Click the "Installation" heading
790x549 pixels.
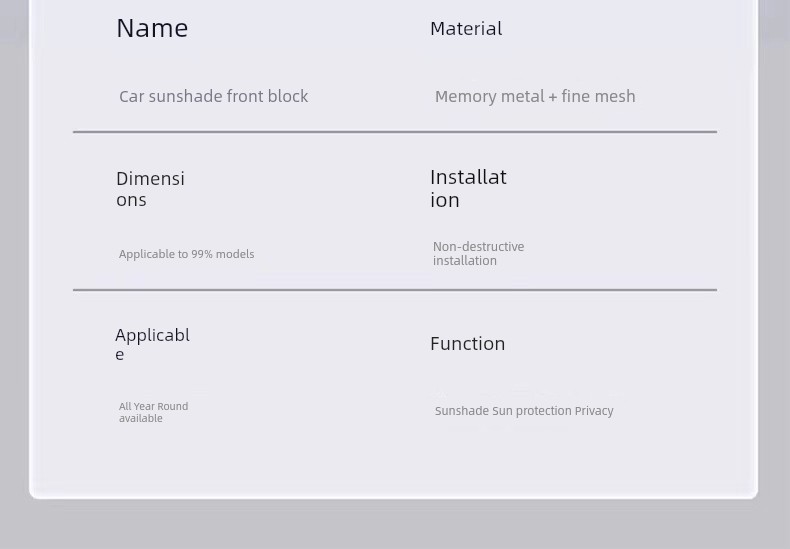[x=468, y=188]
